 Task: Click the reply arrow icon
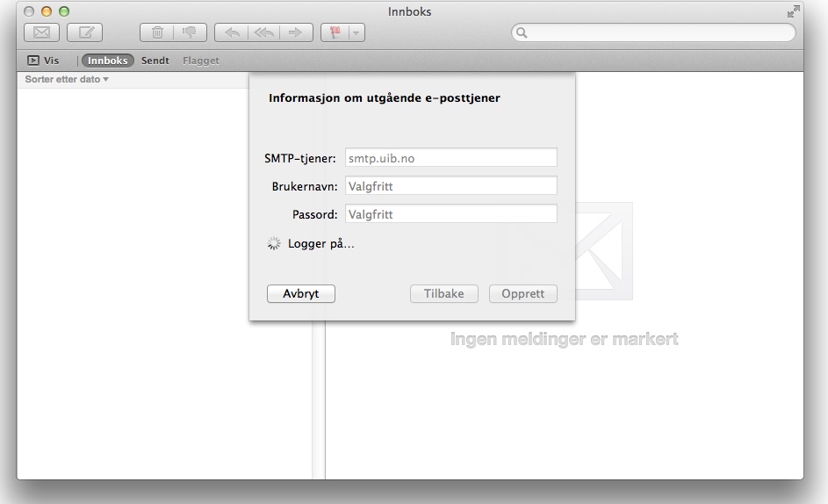[x=232, y=33]
